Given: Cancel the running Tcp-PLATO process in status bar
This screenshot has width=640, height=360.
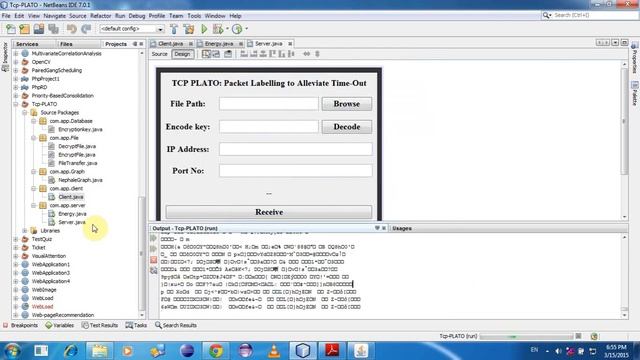Looking at the screenshot, I should tap(578, 336).
